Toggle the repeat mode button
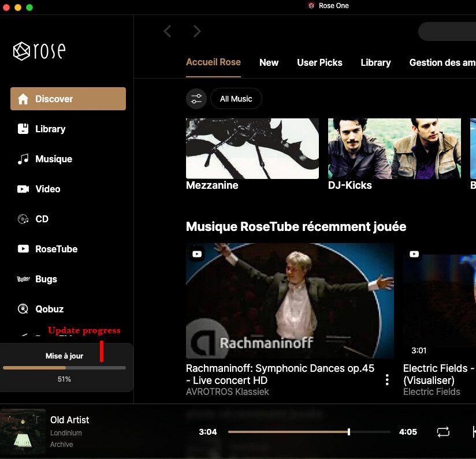This screenshot has width=476, height=459. point(443,432)
